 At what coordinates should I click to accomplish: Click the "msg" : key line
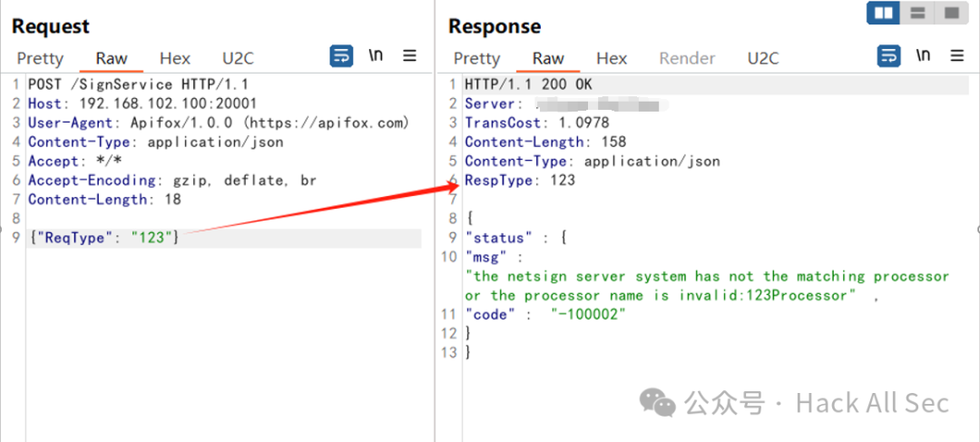tap(494, 257)
